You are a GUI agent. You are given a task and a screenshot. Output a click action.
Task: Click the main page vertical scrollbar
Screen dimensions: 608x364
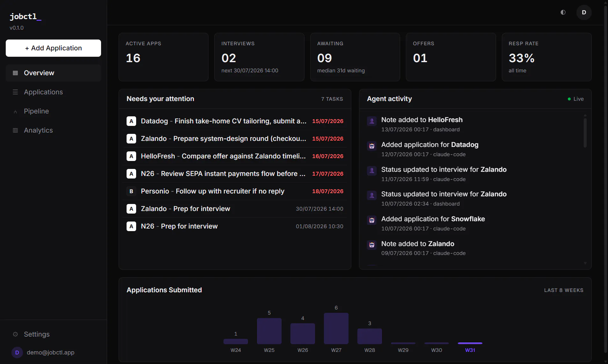tap(606, 178)
